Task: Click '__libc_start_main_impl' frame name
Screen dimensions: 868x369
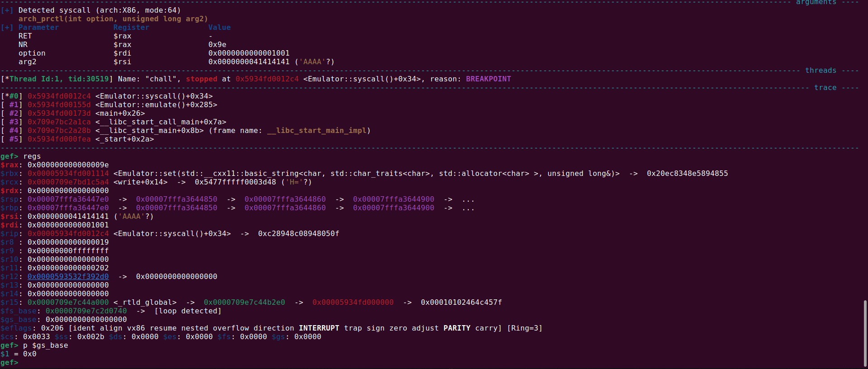Action: coord(316,130)
